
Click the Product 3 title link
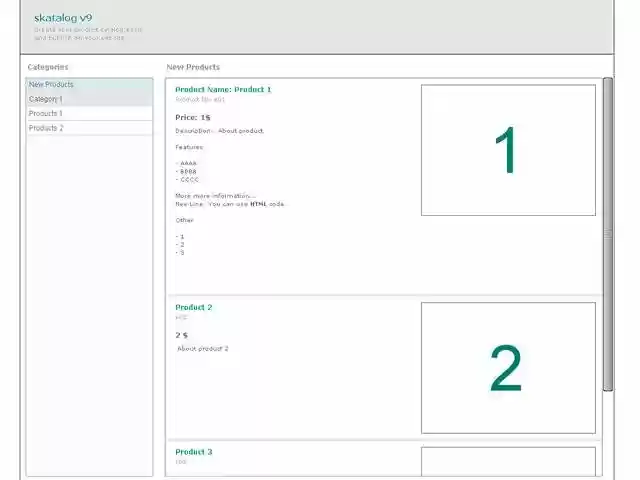(x=193, y=452)
